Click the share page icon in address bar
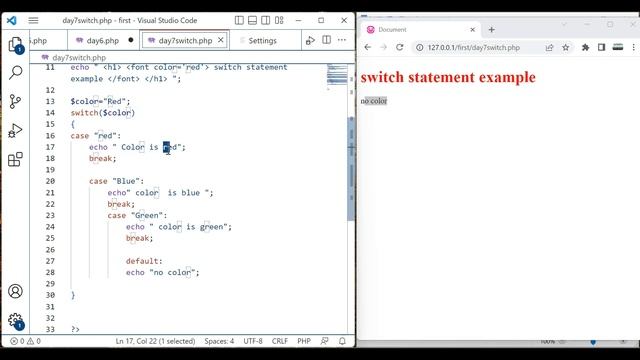 tap(549, 48)
